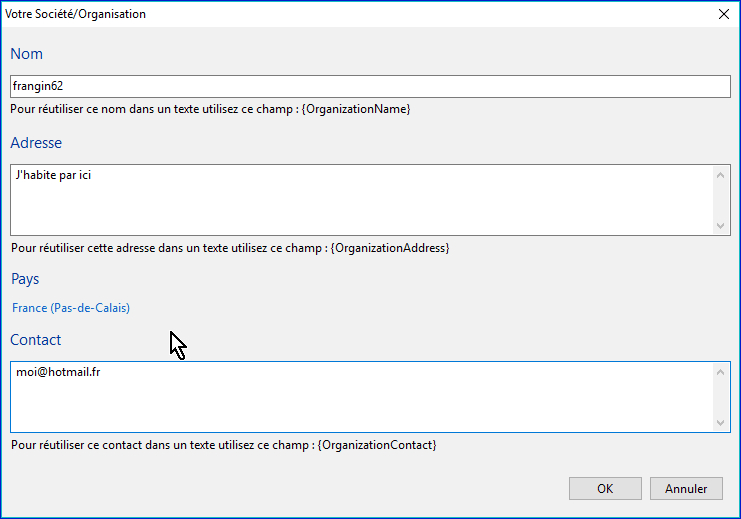Click the {OrganizationName} hint text
The height and width of the screenshot is (519, 741).
click(x=356, y=108)
